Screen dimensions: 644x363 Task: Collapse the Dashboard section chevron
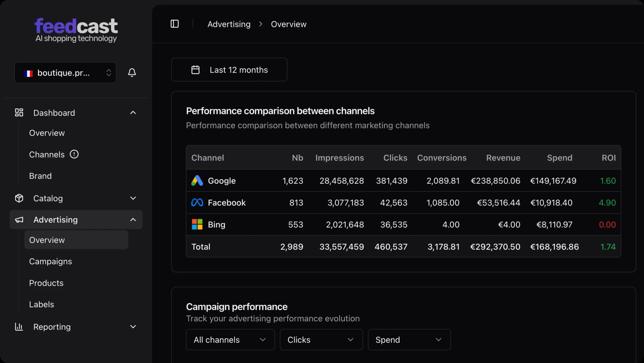coord(133,112)
